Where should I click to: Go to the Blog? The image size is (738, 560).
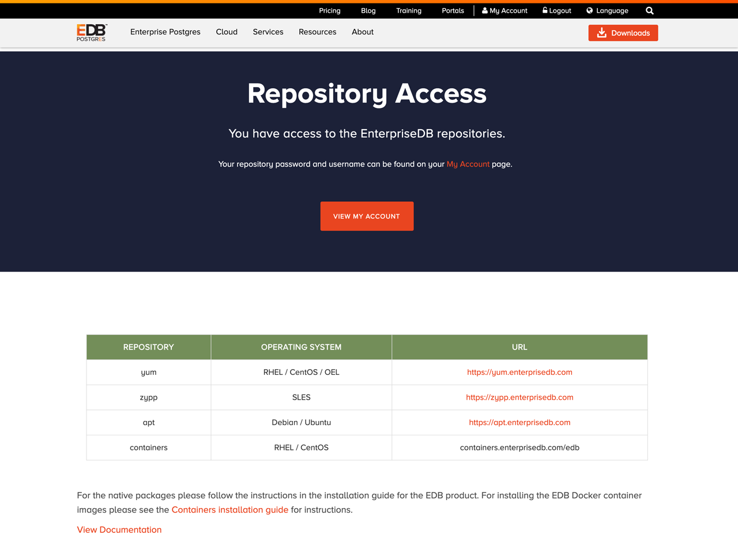point(368,10)
